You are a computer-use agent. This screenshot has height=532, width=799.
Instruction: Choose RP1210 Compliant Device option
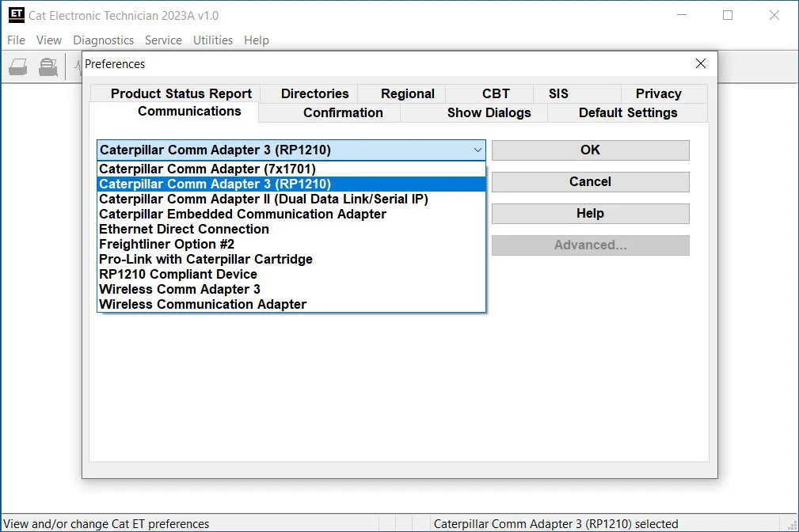coord(291,274)
